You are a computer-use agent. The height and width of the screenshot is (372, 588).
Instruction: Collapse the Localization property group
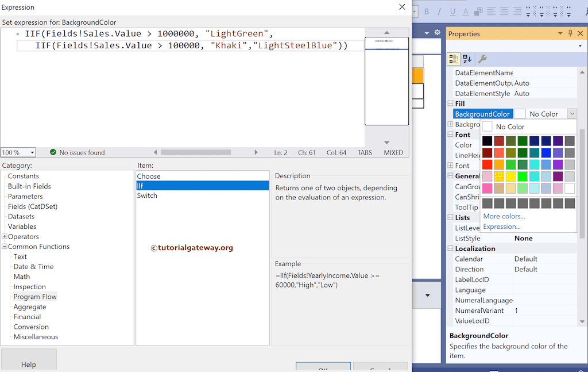[451, 248]
